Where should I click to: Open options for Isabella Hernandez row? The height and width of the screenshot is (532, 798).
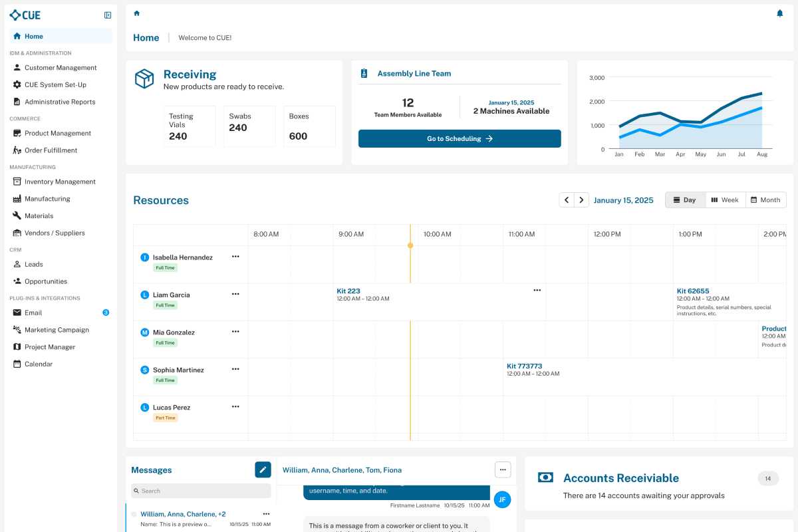tap(235, 257)
